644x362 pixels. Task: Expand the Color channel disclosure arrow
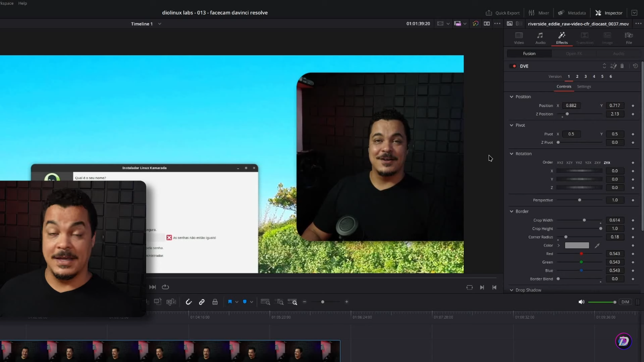point(559,246)
